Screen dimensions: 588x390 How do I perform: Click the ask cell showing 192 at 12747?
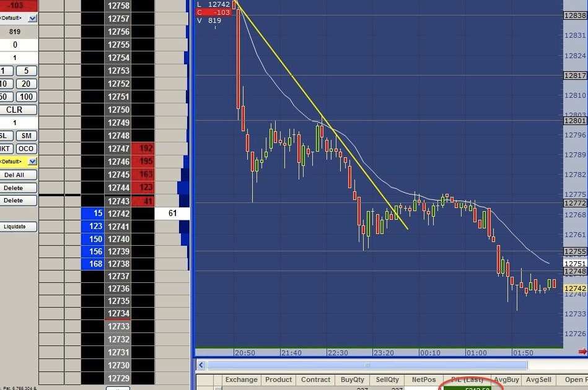click(x=143, y=149)
